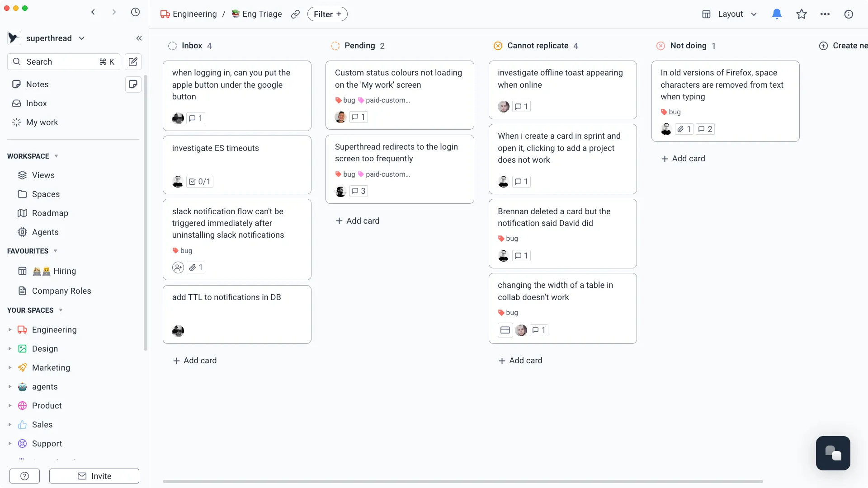This screenshot has width=868, height=488.
Task: Collapse the sidebar with double chevron
Action: (x=139, y=38)
